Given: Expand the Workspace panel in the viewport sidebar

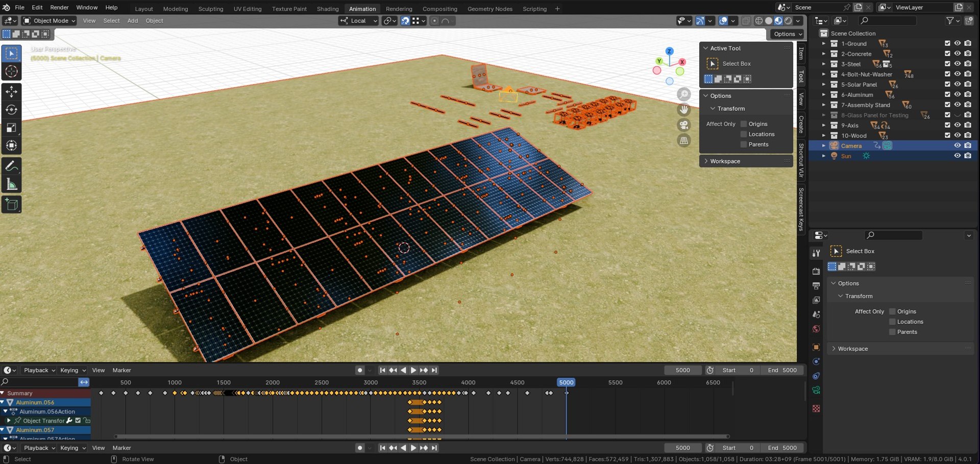Looking at the screenshot, I should point(706,161).
